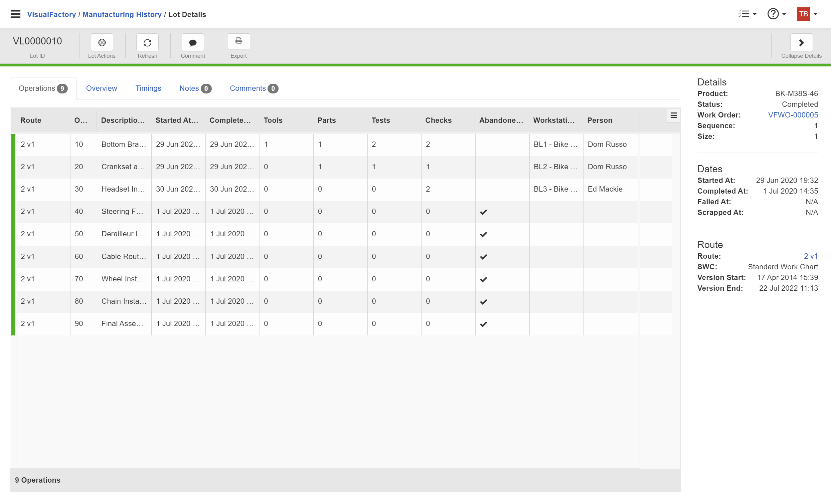This screenshot has height=504, width=831.
Task: Click the Refresh icon button
Action: click(147, 42)
